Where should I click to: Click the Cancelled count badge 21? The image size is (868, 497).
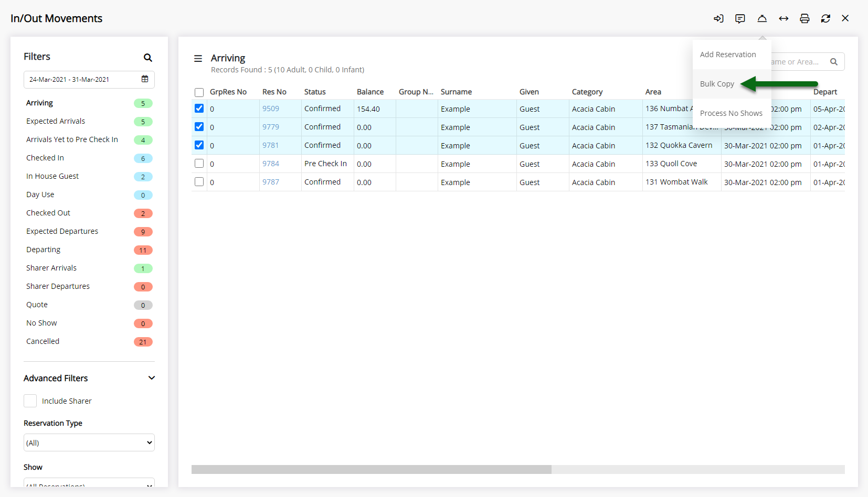[143, 342]
